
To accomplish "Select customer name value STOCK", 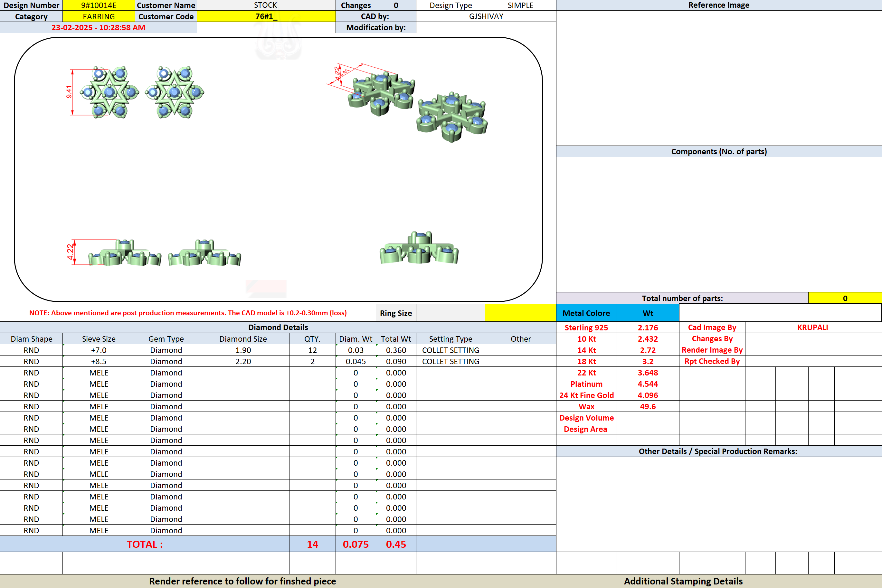I will [x=266, y=5].
